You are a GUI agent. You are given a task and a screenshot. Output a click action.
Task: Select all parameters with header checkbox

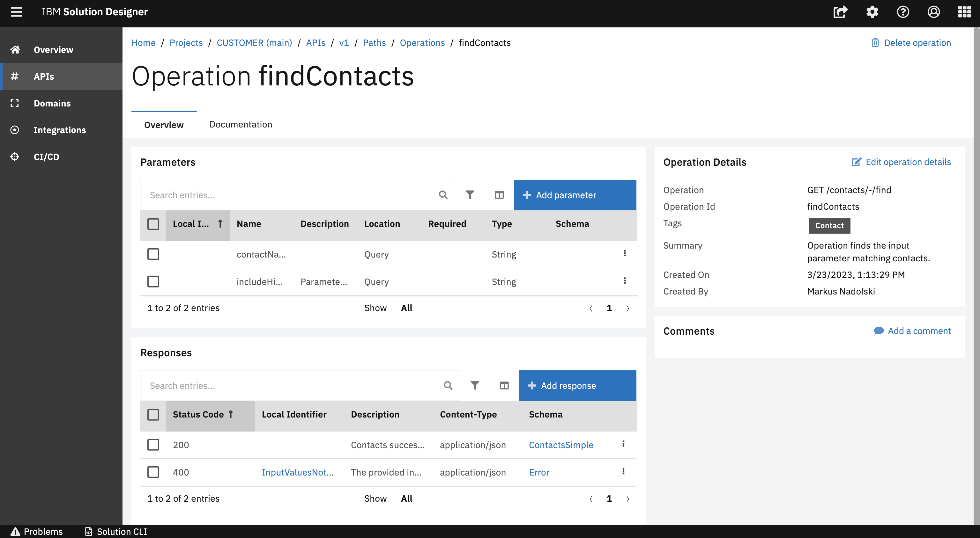click(153, 224)
